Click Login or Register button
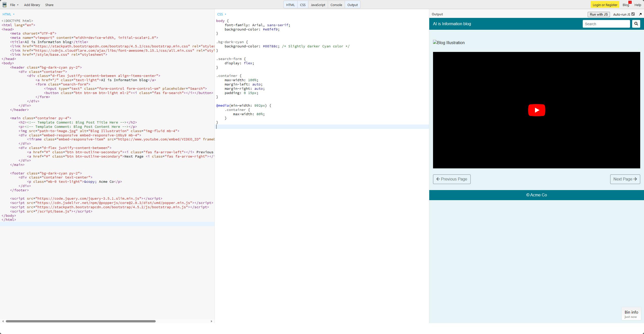 (605, 5)
